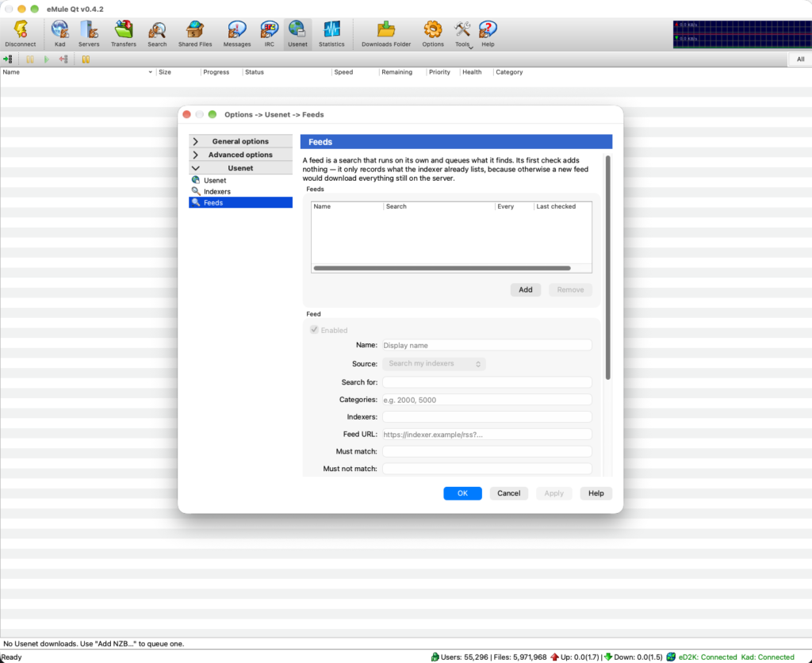Click the faded pause icon in sub-toolbar
Viewport: 812px width, 663px height.
pyautogui.click(x=30, y=59)
